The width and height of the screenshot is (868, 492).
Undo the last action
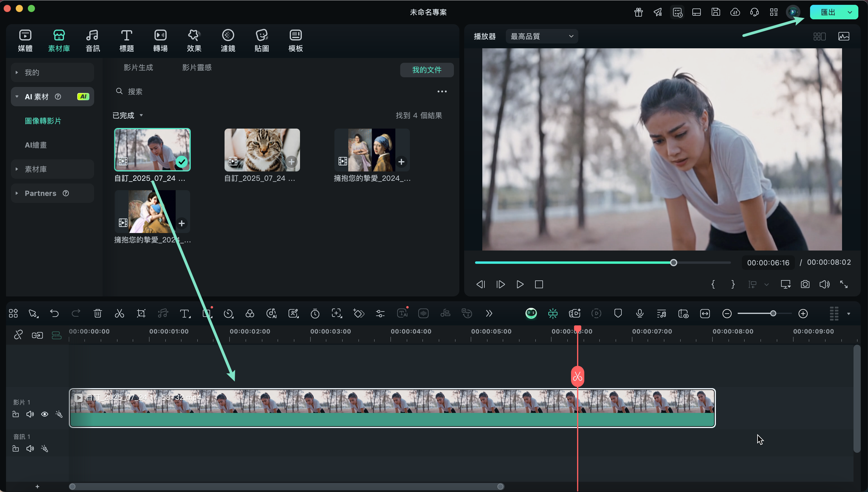point(54,313)
